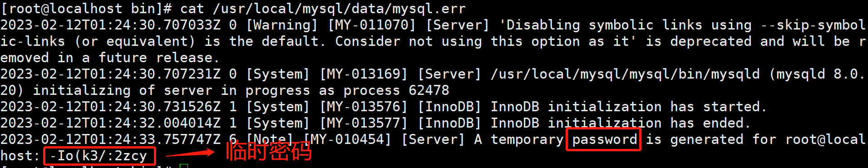
Task: Click the error code MY-011070
Action: tap(372, 25)
